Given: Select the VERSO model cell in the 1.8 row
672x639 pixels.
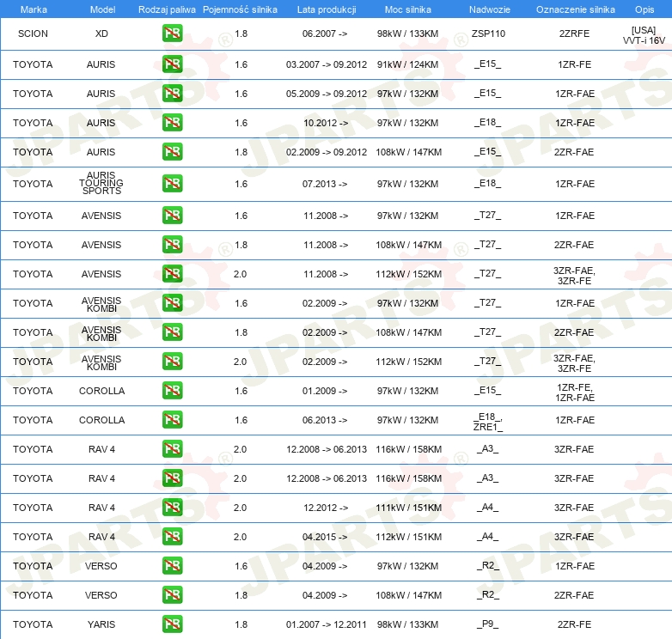Looking at the screenshot, I should [101, 595].
